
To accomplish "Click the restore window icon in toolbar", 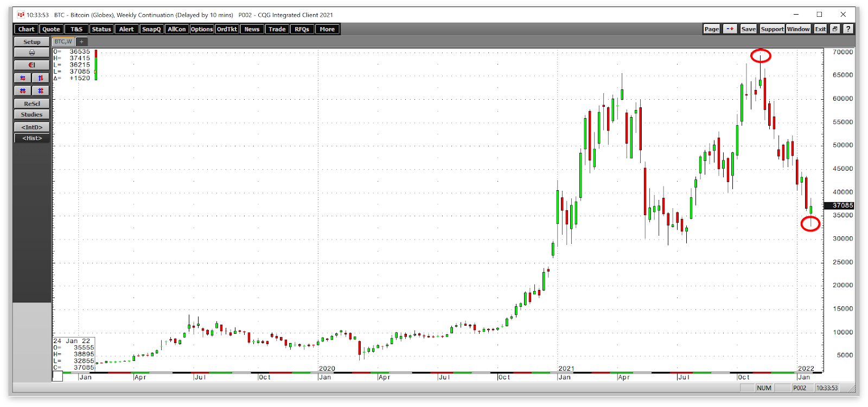I will click(835, 29).
